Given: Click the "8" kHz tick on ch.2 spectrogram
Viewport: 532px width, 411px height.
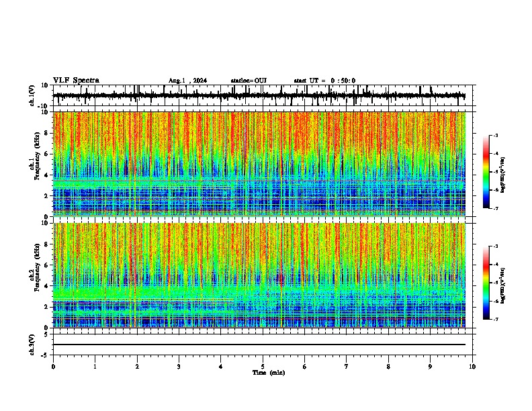Looking at the screenshot, I should 46,244.
